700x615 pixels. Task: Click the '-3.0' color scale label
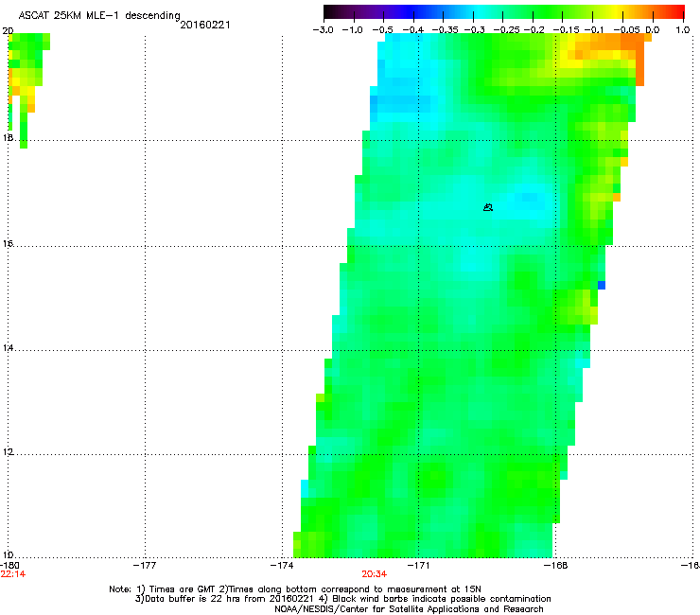coord(323,30)
